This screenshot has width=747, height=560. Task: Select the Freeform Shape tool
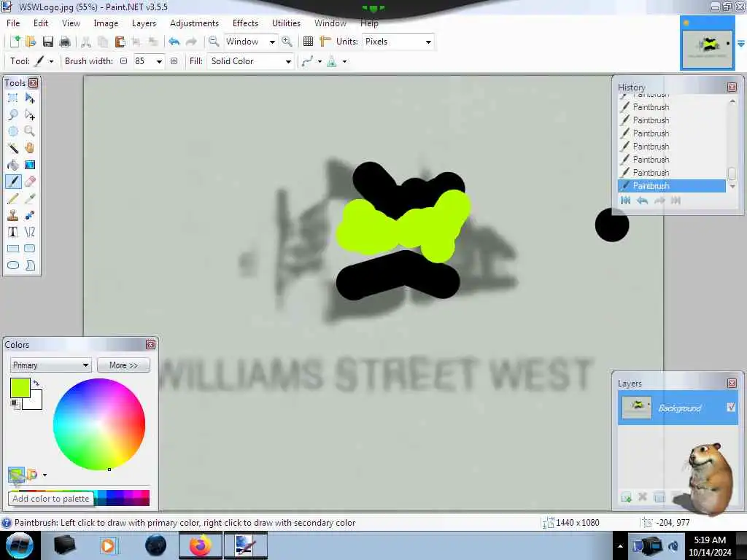[x=29, y=265]
